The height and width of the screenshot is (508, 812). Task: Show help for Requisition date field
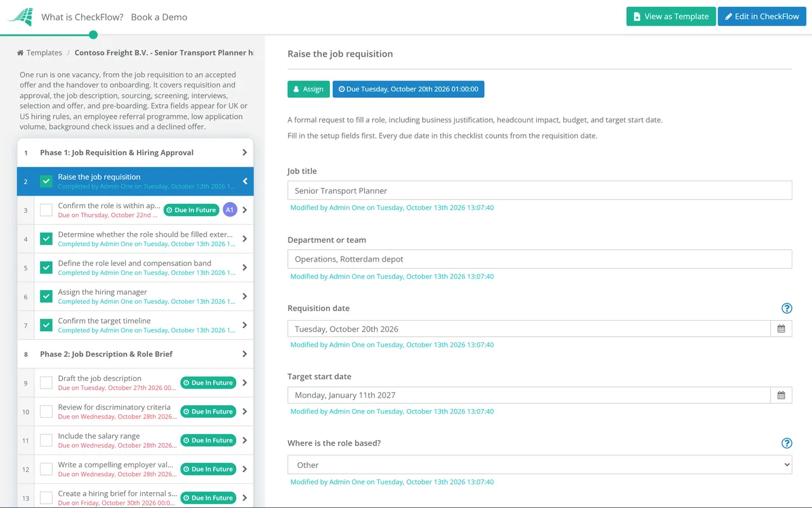pyautogui.click(x=787, y=309)
